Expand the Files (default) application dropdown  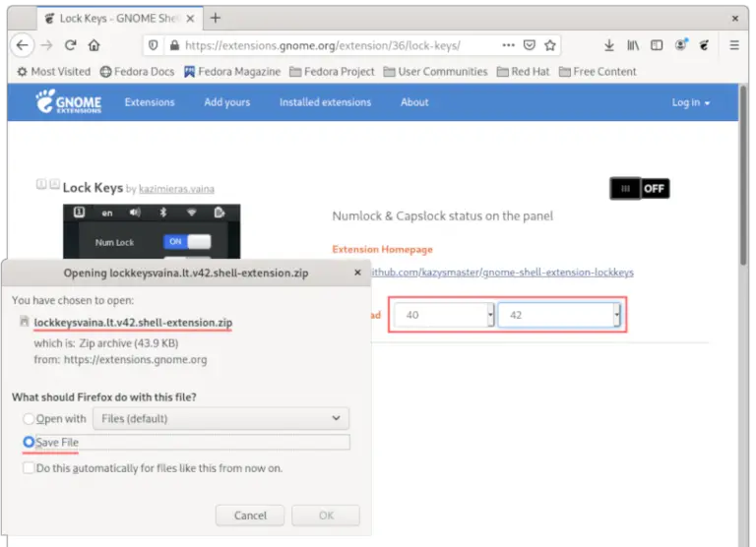click(220, 419)
